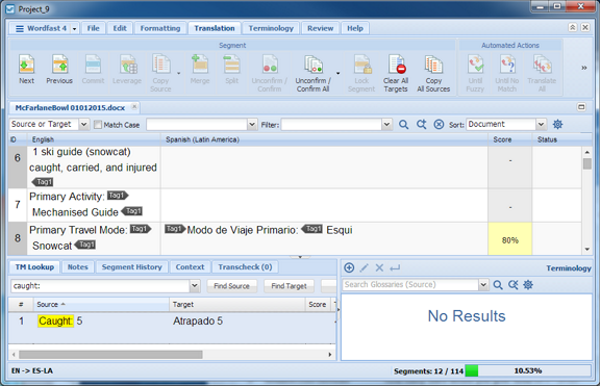
Task: Select the Previous segment icon
Action: pos(60,65)
